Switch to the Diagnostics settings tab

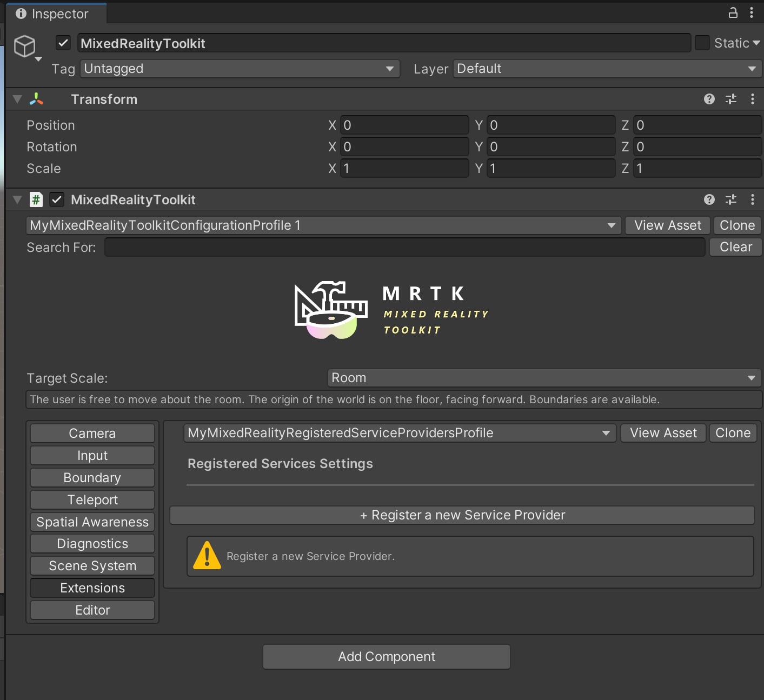click(x=92, y=544)
